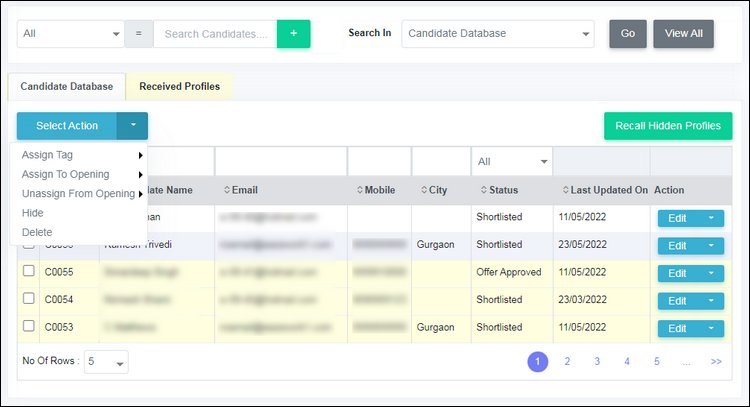This screenshot has width=750, height=407.
Task: Sort by the Email column
Action: [241, 190]
